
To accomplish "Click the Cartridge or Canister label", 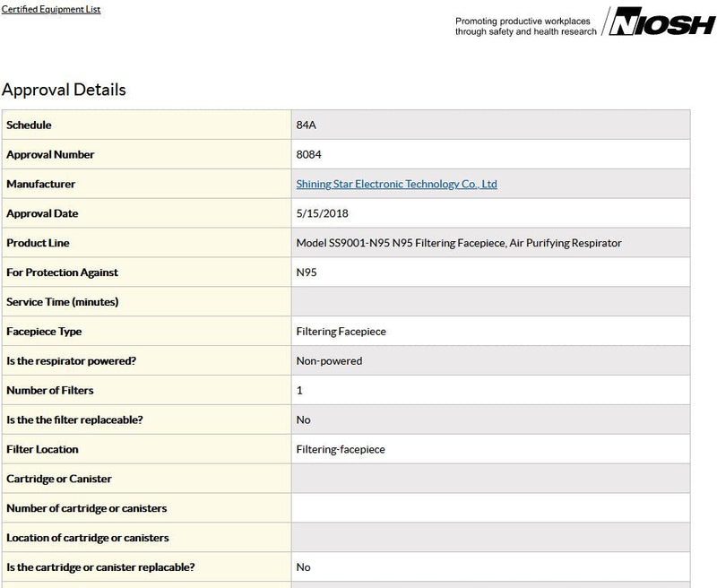I will click(59, 479).
